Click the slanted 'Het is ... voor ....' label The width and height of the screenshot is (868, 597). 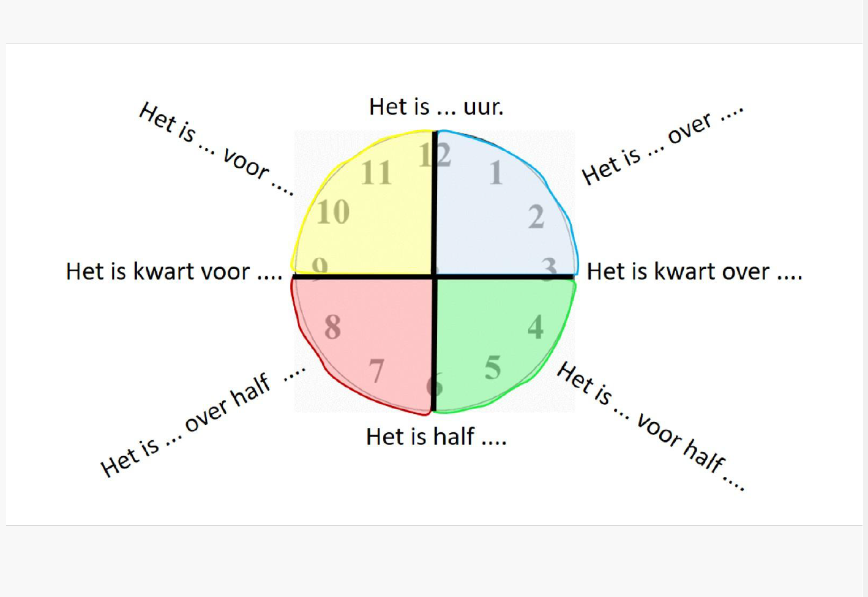(215, 149)
